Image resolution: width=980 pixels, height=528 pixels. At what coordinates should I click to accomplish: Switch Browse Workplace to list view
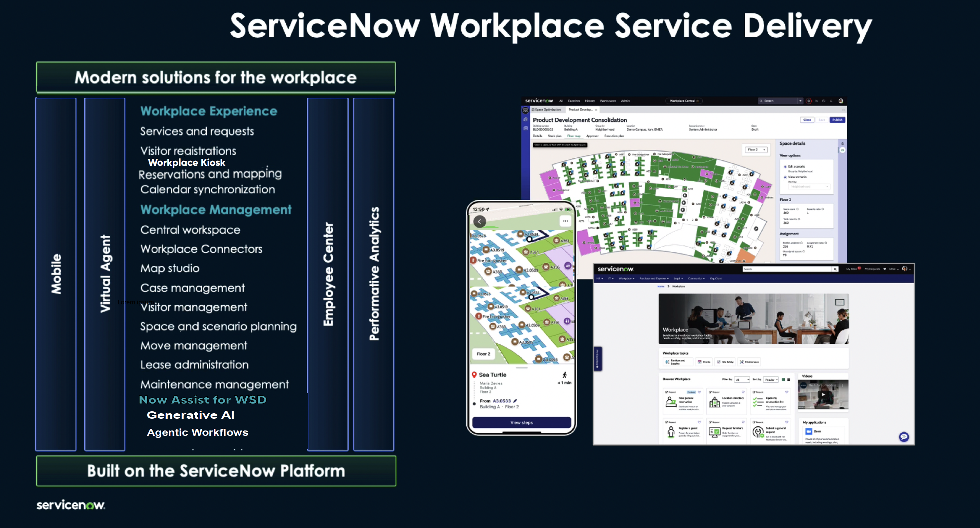coord(789,380)
